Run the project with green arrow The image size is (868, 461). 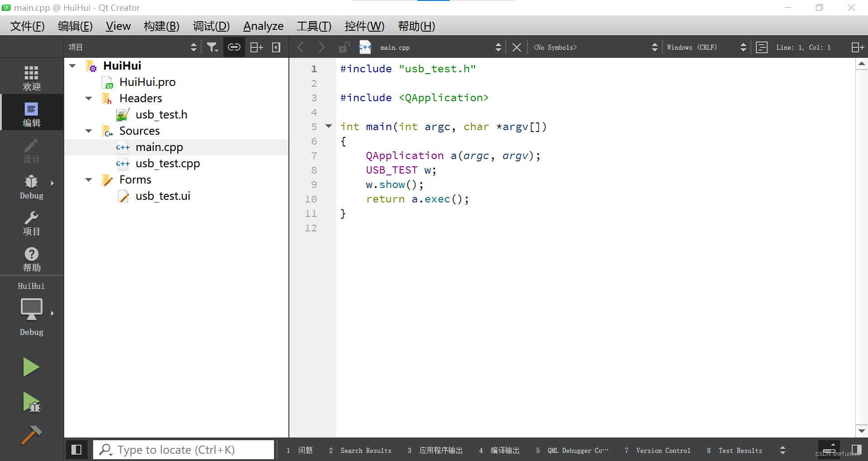31,367
